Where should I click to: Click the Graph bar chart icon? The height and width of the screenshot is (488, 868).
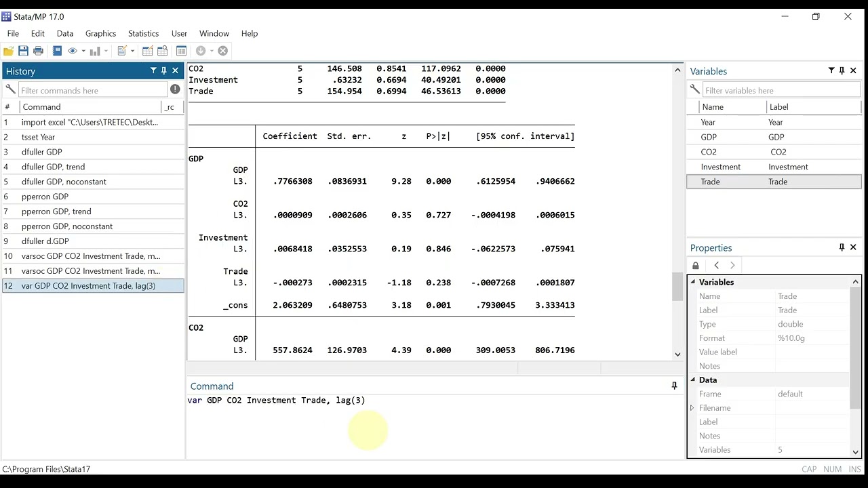click(x=95, y=51)
